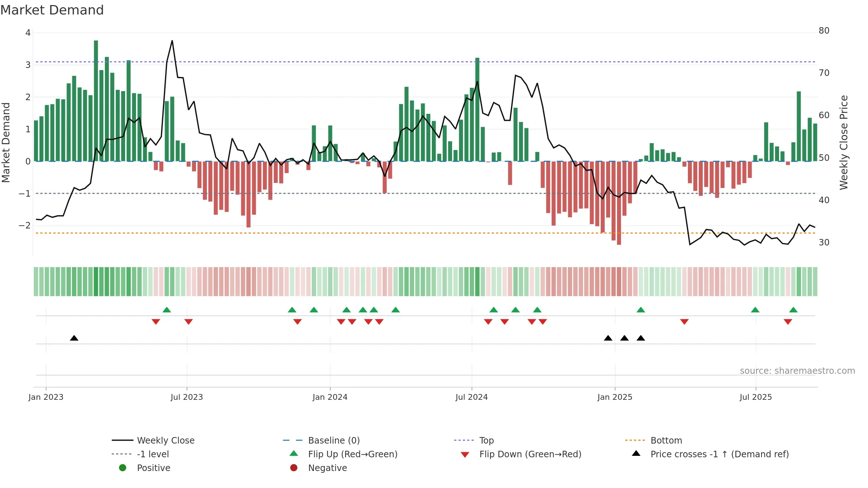
Task: Click the −2 tick on the Market Demand axis
Action: [25, 226]
